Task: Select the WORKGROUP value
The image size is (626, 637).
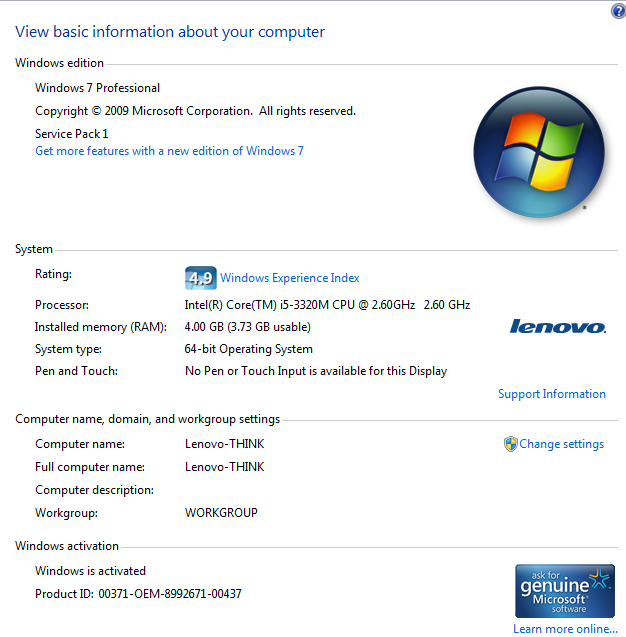Action: [x=221, y=513]
